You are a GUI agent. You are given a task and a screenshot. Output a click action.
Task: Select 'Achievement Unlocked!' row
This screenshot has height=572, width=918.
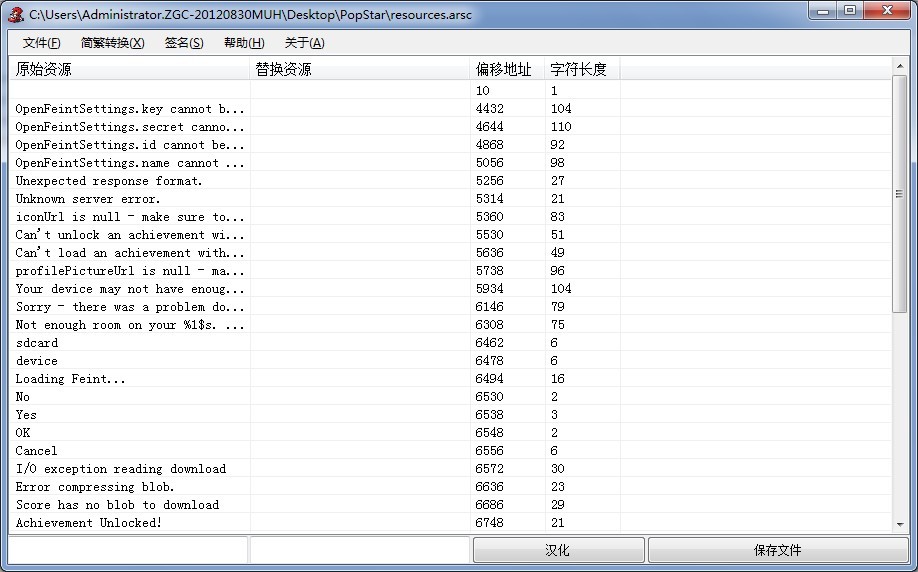click(450, 523)
